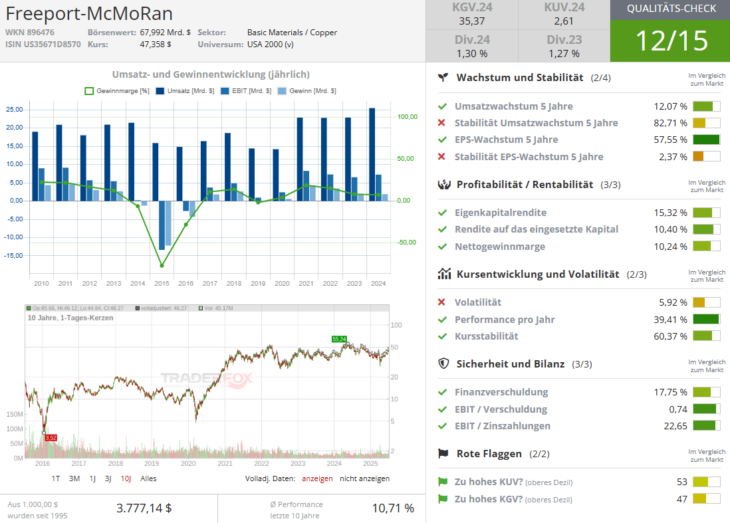Show volume-adjusted data via anzeigen
The height and width of the screenshot is (523, 730).
click(317, 478)
